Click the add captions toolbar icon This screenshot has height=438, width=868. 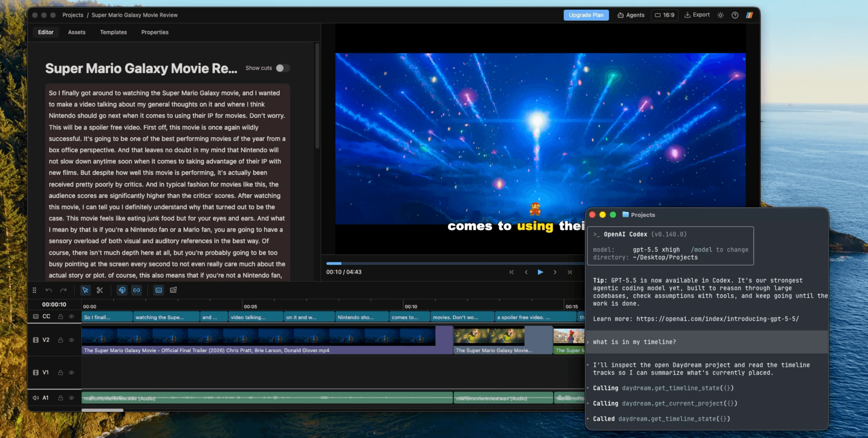(x=174, y=290)
